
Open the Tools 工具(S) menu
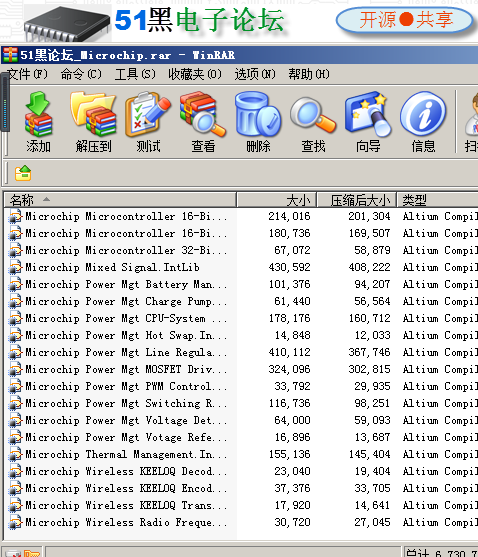tap(135, 74)
